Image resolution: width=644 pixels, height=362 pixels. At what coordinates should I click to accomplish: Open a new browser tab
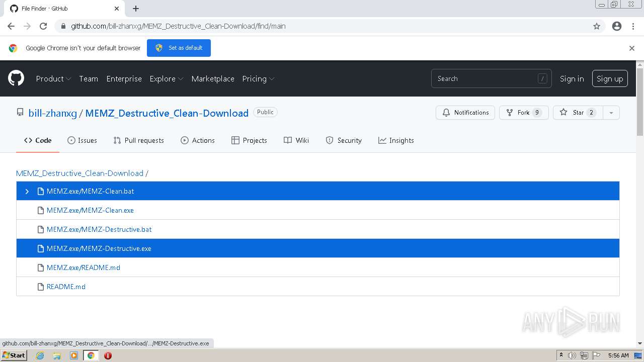click(x=136, y=9)
